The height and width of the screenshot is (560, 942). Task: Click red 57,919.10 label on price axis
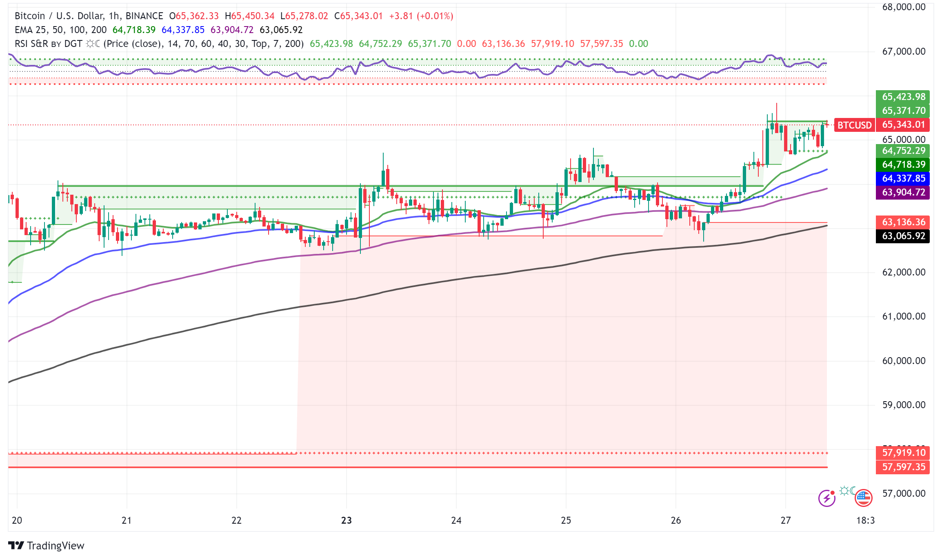903,453
